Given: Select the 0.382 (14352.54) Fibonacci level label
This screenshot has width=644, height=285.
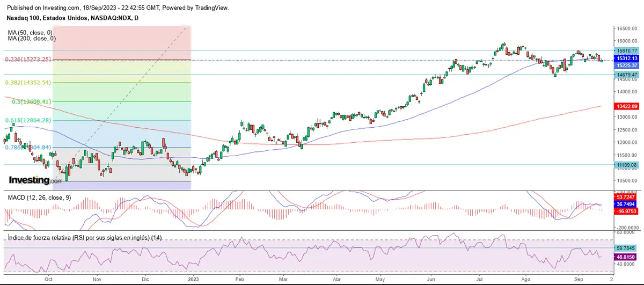Looking at the screenshot, I should (28, 83).
